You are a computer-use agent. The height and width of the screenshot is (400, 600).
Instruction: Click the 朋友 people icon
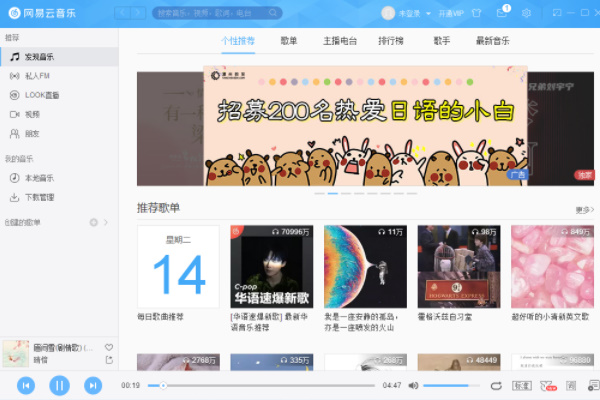tap(15, 134)
